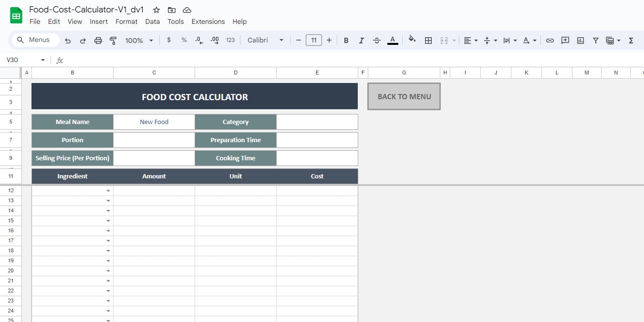Click the move to folder icon
The image size is (644, 322).
click(172, 10)
